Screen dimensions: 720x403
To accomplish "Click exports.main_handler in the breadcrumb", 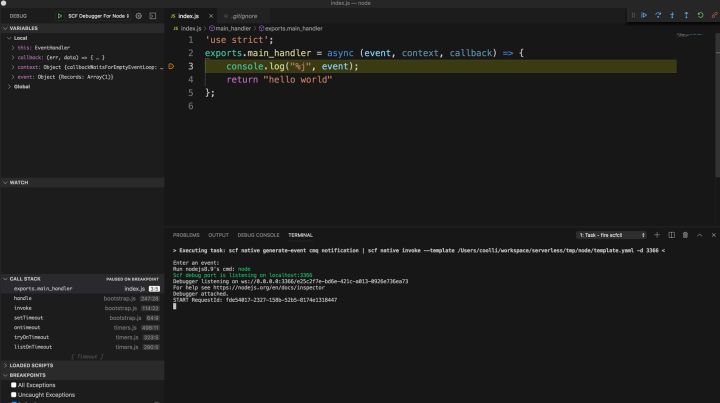I will pyautogui.click(x=291, y=28).
